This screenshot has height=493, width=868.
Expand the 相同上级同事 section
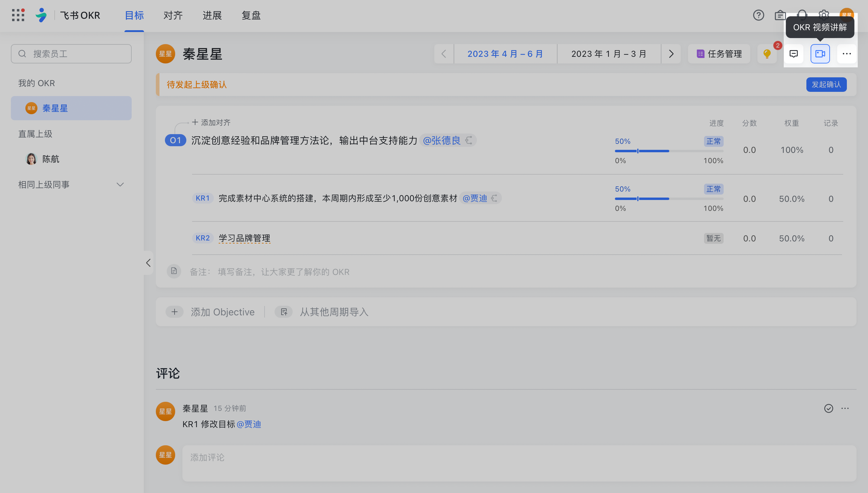coord(120,185)
